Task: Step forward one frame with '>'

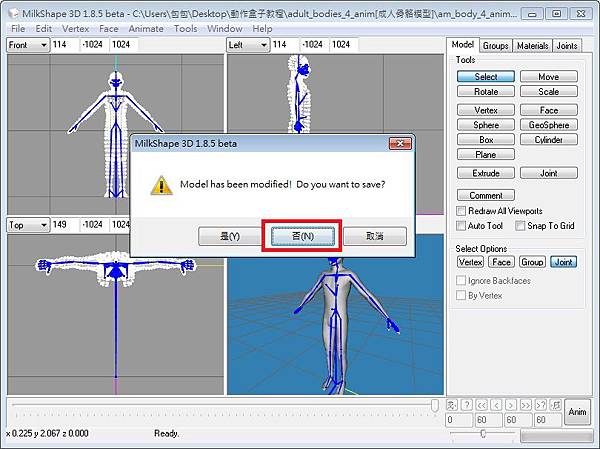Action: [511, 405]
